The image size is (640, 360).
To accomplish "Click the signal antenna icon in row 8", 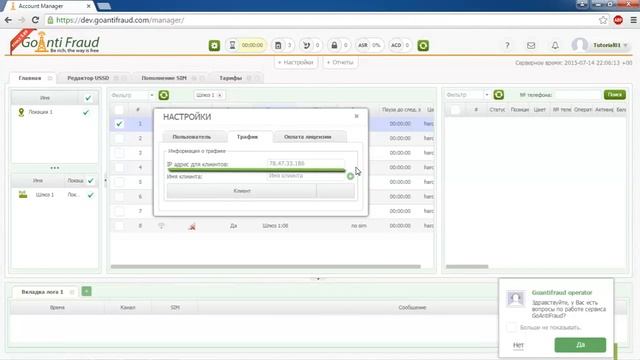I will 161,226.
